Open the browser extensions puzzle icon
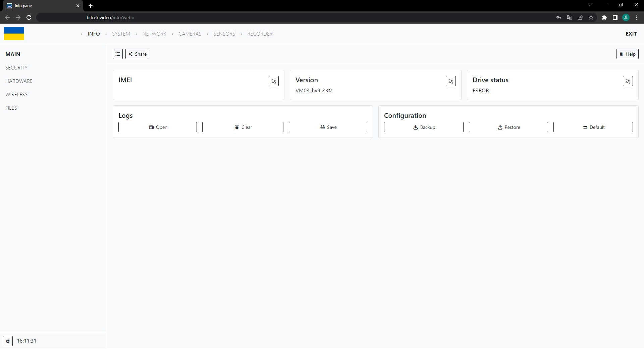644x349 pixels. pyautogui.click(x=604, y=17)
